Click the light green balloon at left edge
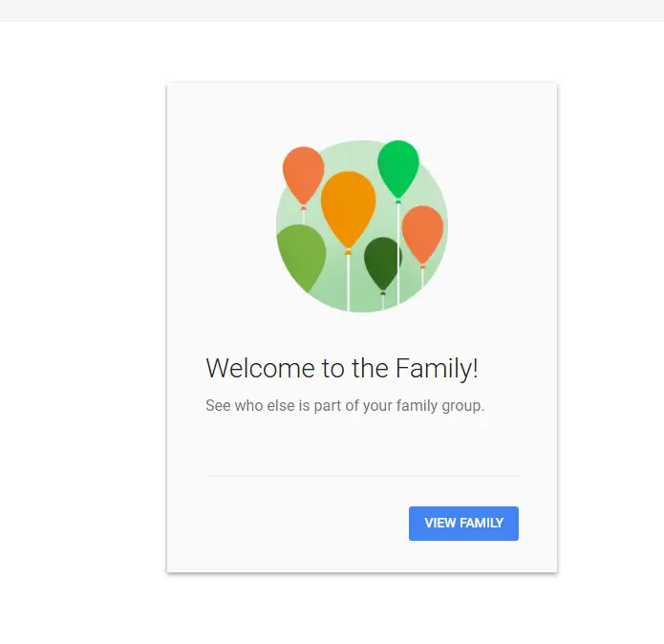664x644 pixels. point(301,257)
